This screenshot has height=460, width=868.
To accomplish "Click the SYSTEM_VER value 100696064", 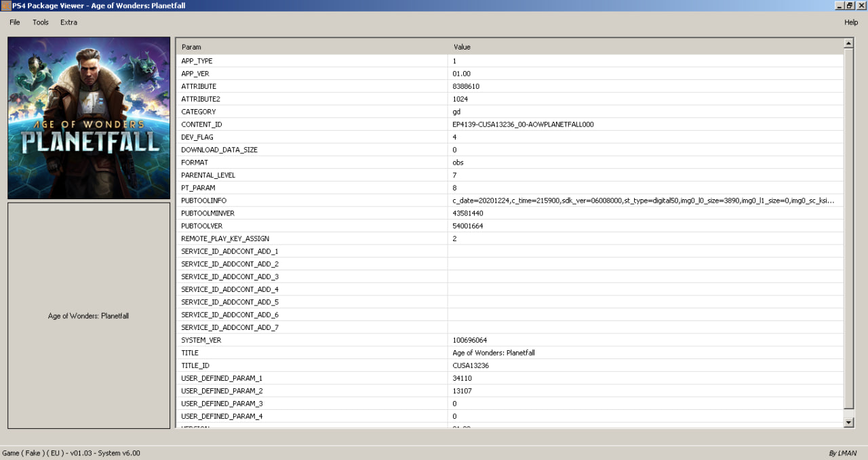I will 470,340.
